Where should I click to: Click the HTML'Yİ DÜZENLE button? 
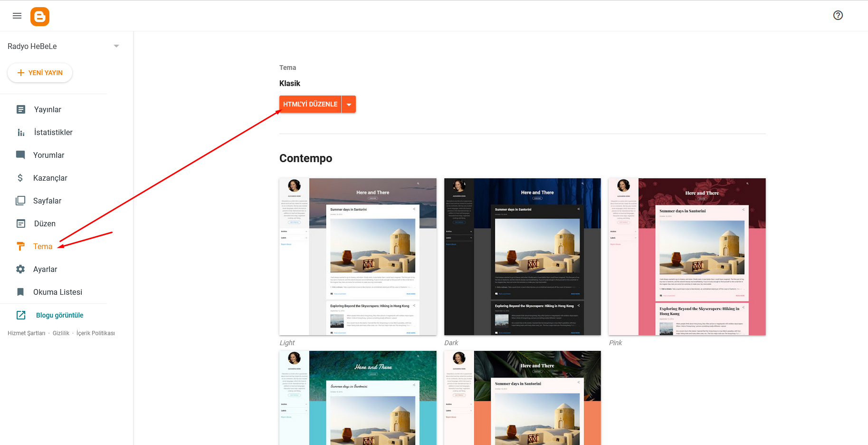[310, 104]
